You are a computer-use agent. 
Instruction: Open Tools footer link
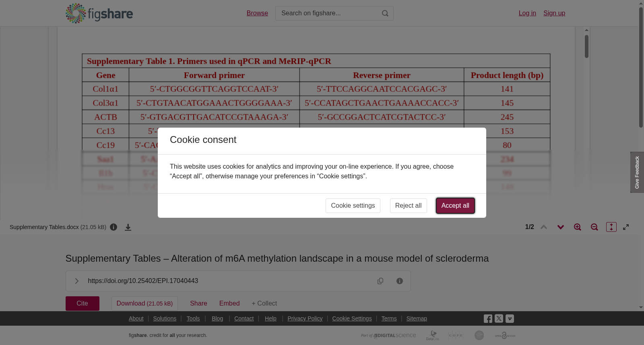point(193,318)
